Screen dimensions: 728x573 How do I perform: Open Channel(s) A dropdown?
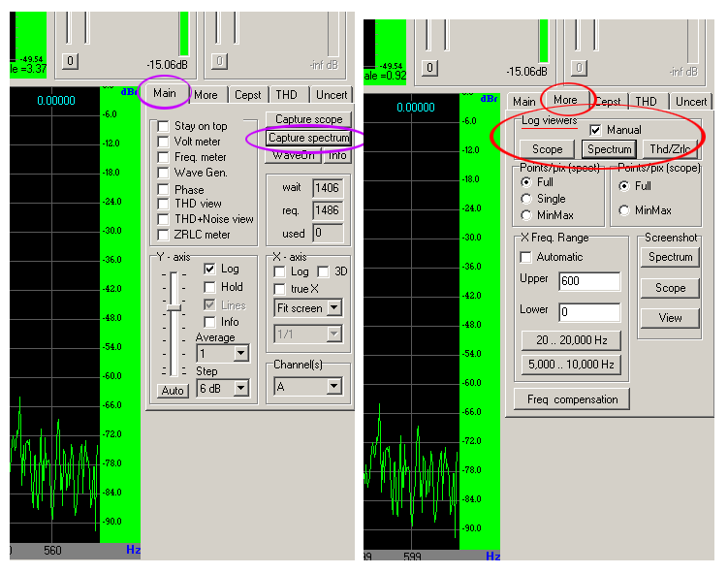click(x=334, y=386)
